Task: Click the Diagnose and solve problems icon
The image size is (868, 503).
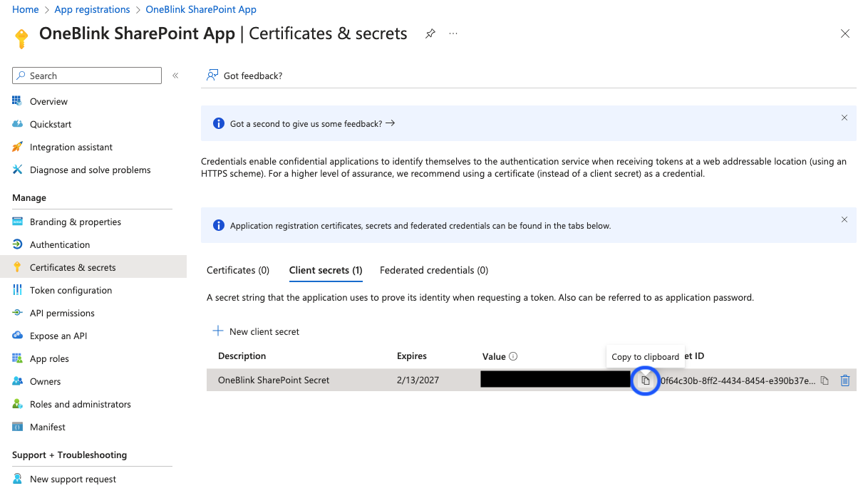Action: coord(17,170)
